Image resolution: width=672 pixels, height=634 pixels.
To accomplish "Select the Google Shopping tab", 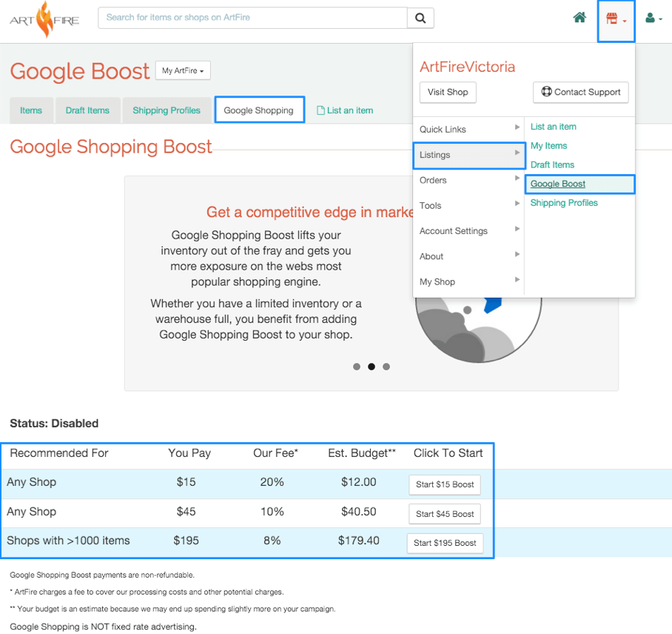I will point(259,110).
